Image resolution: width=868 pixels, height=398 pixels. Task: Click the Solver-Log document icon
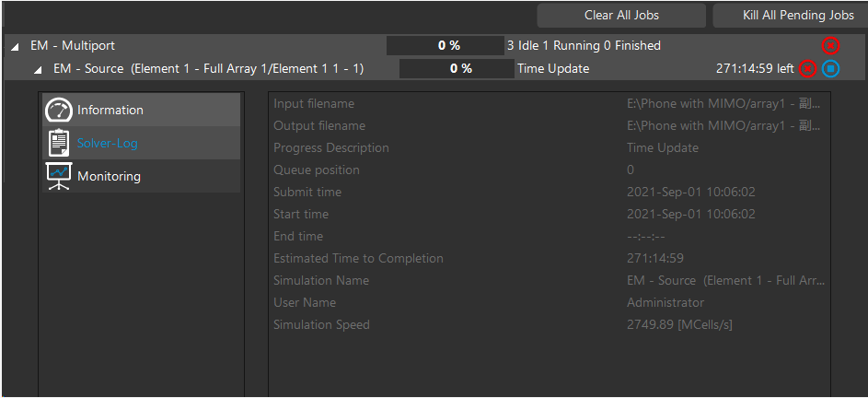[x=59, y=143]
